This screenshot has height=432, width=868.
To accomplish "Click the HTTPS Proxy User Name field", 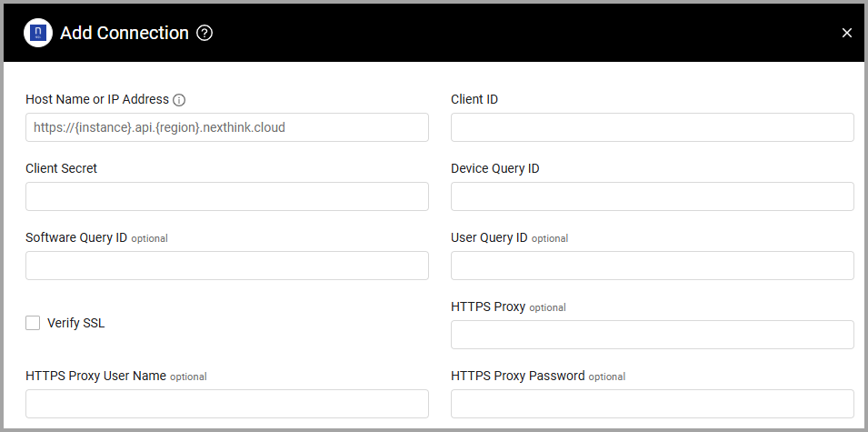I will click(x=227, y=404).
